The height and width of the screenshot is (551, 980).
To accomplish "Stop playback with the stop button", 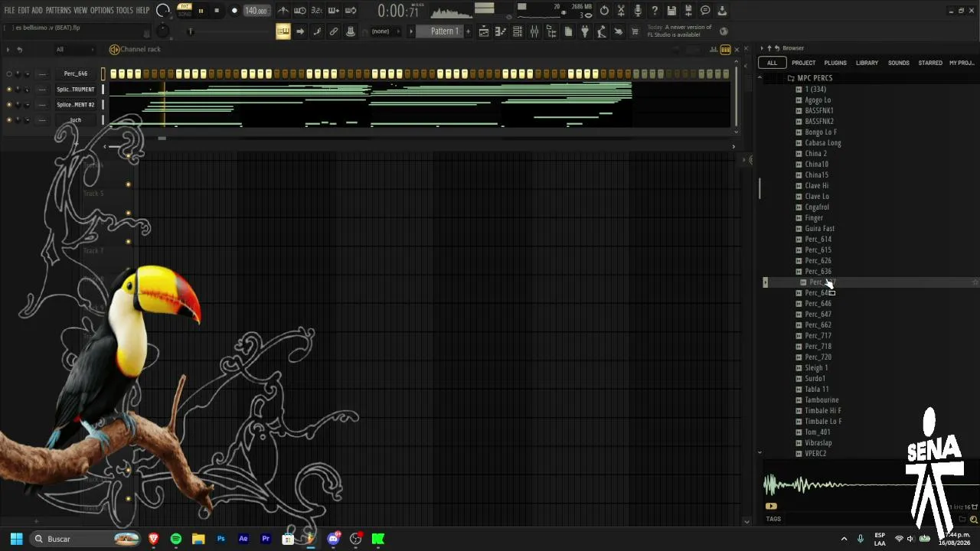I will point(217,11).
